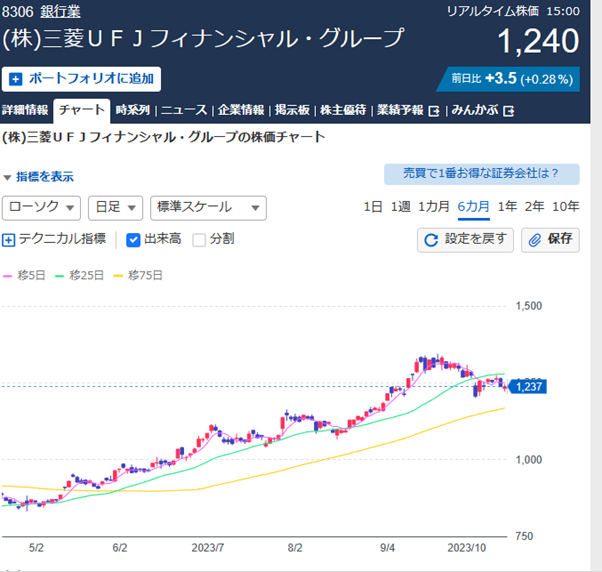
Task: Open the 掲示板 tab
Action: click(x=292, y=111)
